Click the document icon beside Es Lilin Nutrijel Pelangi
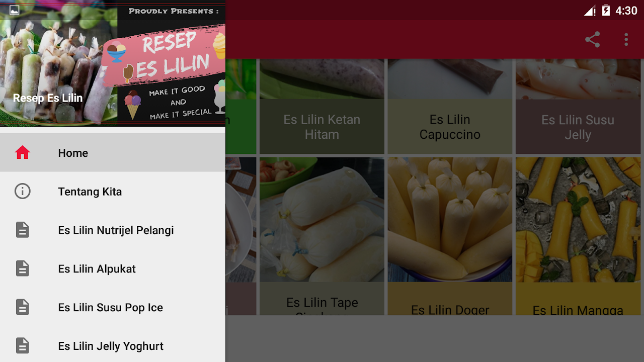 [x=23, y=230]
